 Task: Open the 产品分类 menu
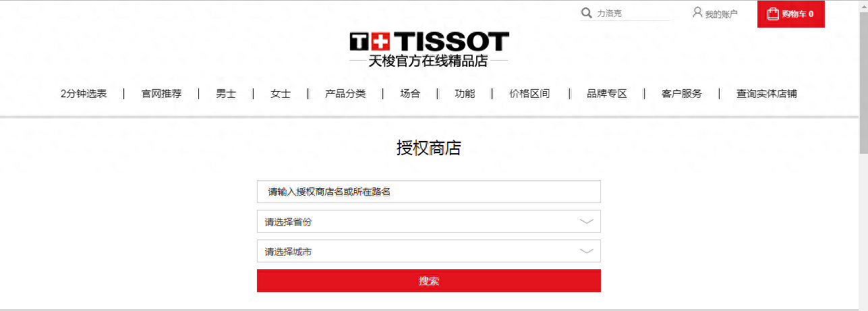click(345, 94)
